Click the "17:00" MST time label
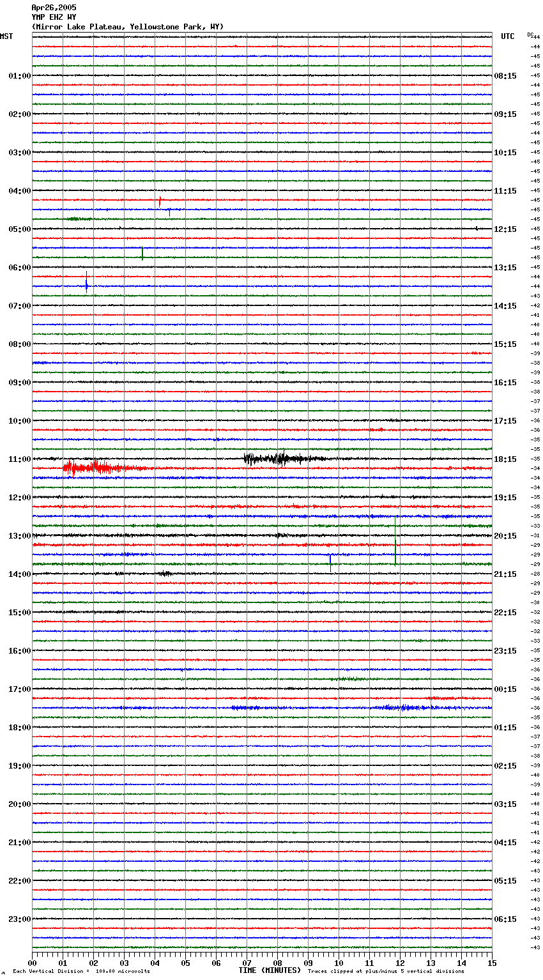 click(x=20, y=689)
